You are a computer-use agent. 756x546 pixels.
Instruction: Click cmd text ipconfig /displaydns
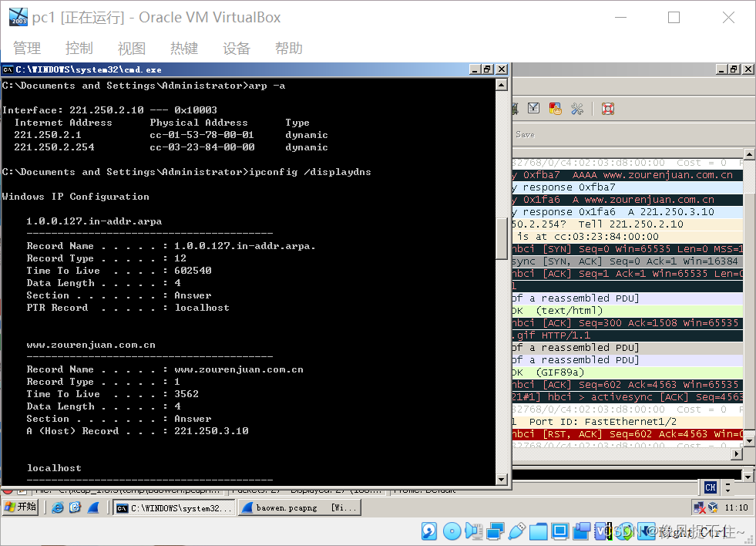[310, 172]
